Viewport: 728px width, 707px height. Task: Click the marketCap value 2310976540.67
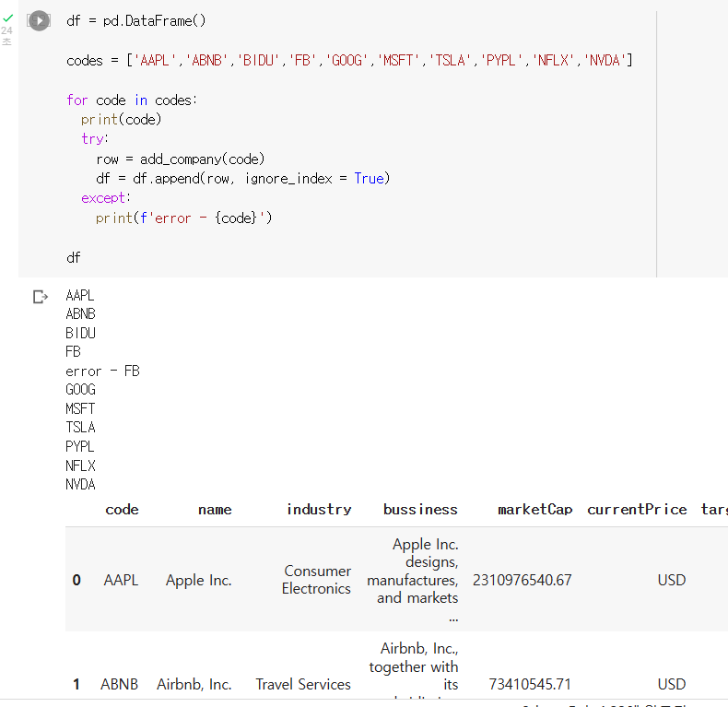click(x=523, y=580)
